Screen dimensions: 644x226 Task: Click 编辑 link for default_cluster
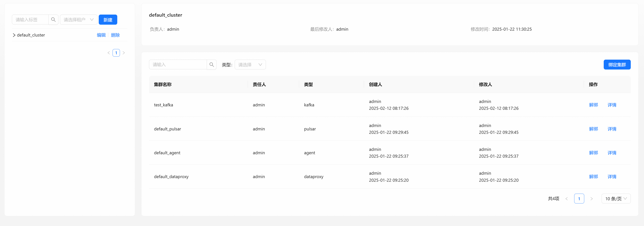click(101, 35)
